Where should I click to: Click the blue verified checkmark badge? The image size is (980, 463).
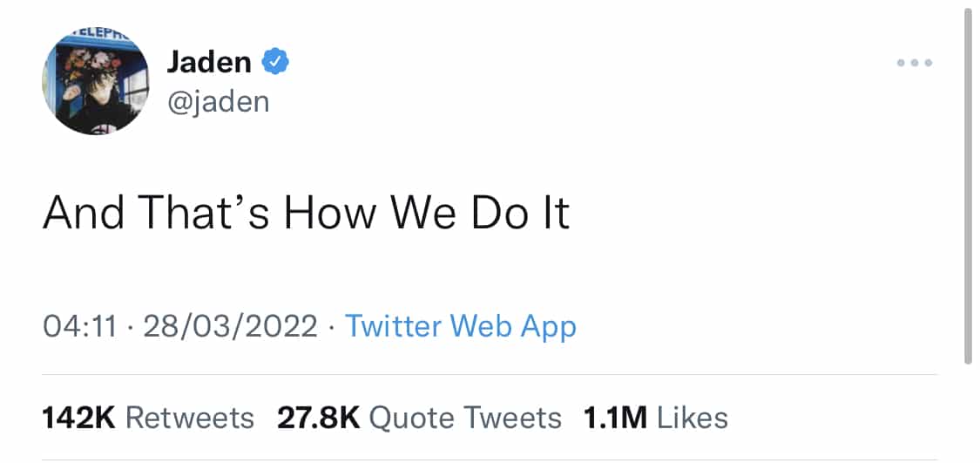(x=274, y=62)
